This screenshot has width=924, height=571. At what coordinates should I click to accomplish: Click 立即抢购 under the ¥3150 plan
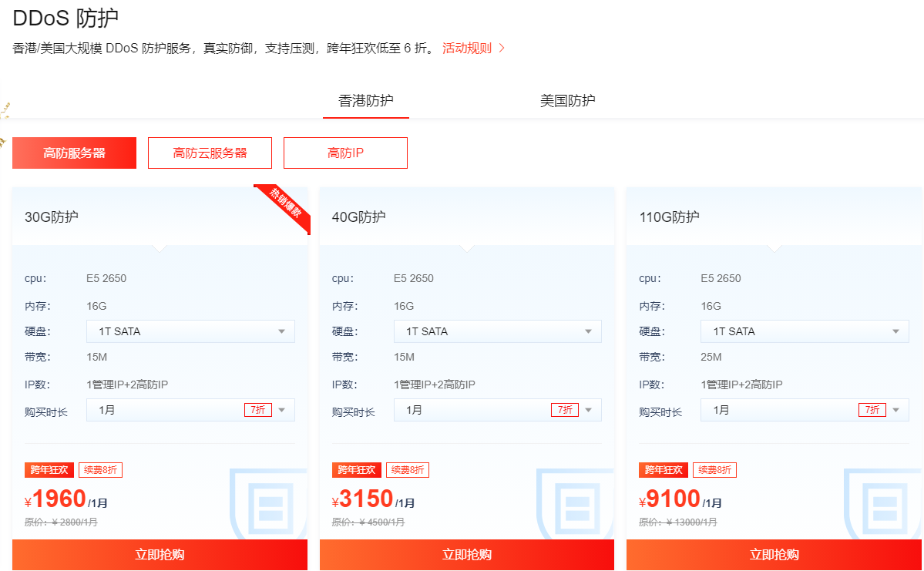coord(467,555)
